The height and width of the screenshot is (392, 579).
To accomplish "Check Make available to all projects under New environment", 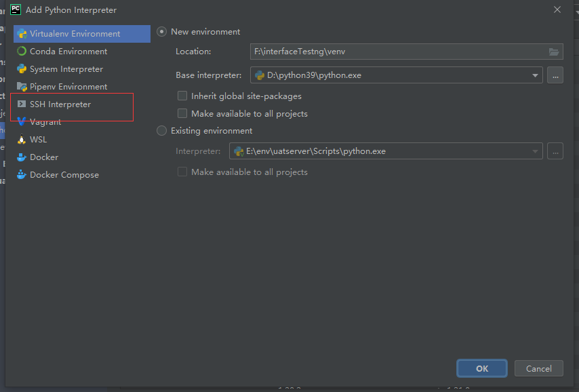I will click(182, 113).
